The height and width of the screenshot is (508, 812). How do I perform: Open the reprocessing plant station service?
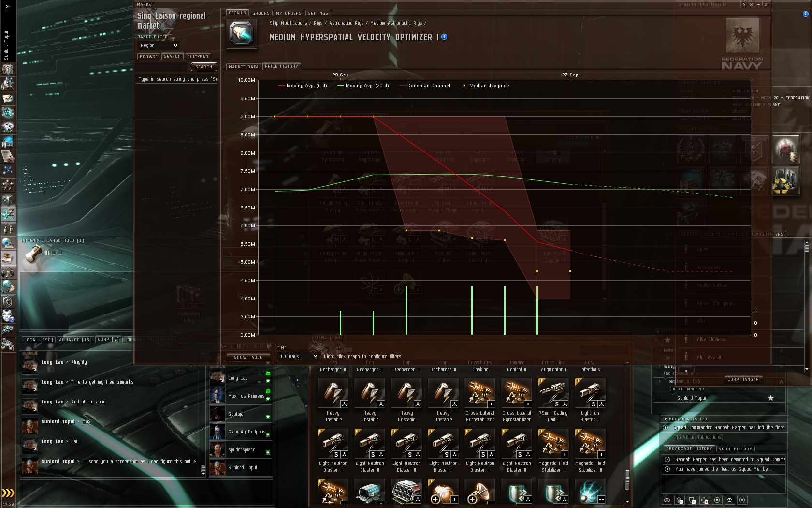(785, 182)
